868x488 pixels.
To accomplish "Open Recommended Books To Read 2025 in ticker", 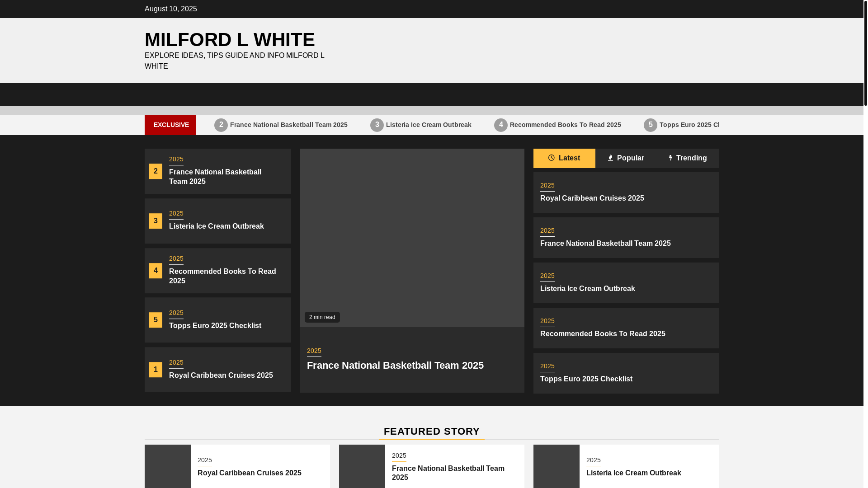I will pyautogui.click(x=566, y=125).
